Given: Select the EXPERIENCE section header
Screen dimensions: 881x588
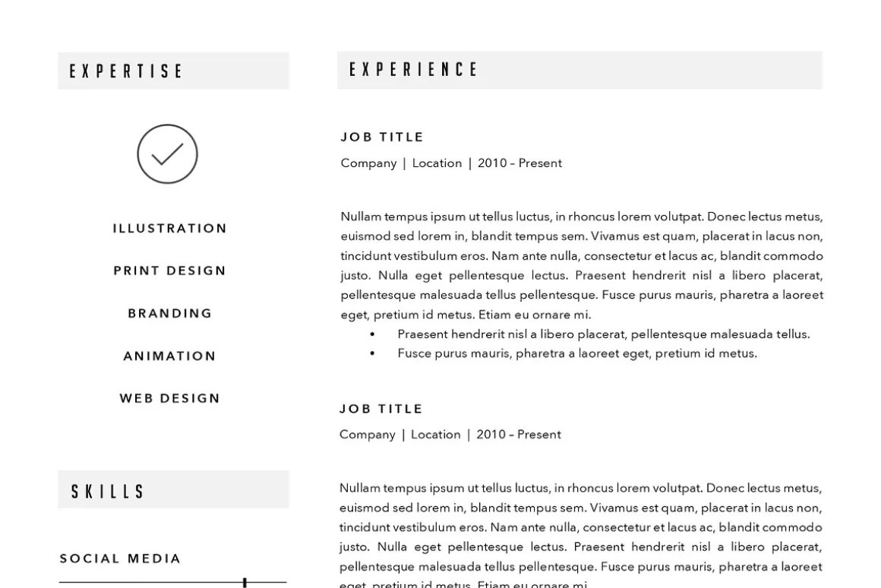Looking at the screenshot, I should click(579, 70).
